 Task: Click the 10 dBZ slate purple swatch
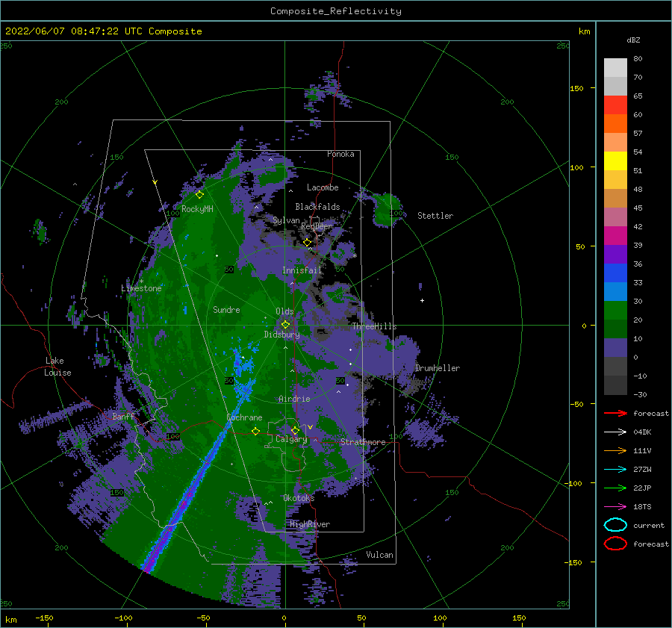pyautogui.click(x=615, y=347)
